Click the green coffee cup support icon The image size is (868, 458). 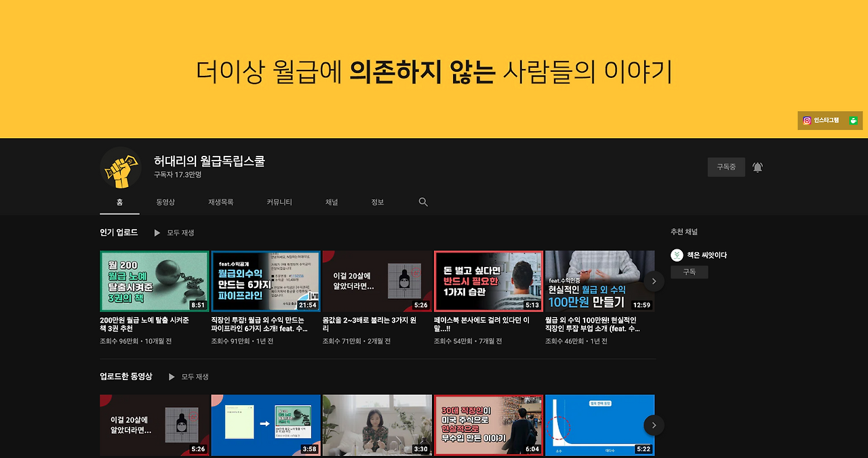[853, 120]
